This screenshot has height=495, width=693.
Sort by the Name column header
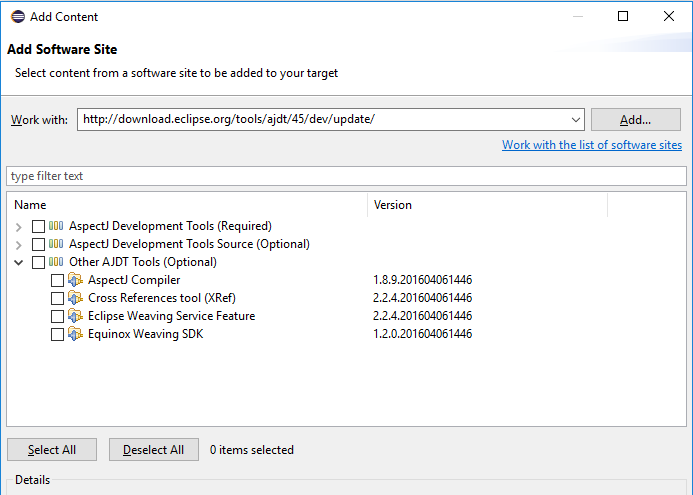(187, 205)
